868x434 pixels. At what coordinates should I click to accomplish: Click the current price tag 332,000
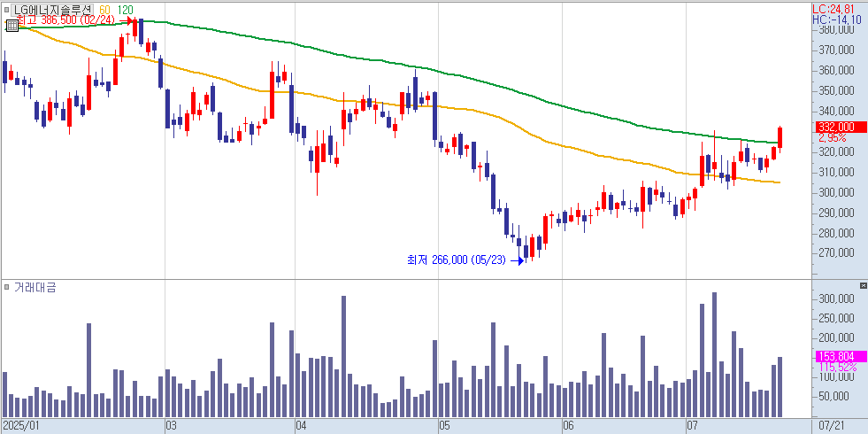[x=841, y=127]
